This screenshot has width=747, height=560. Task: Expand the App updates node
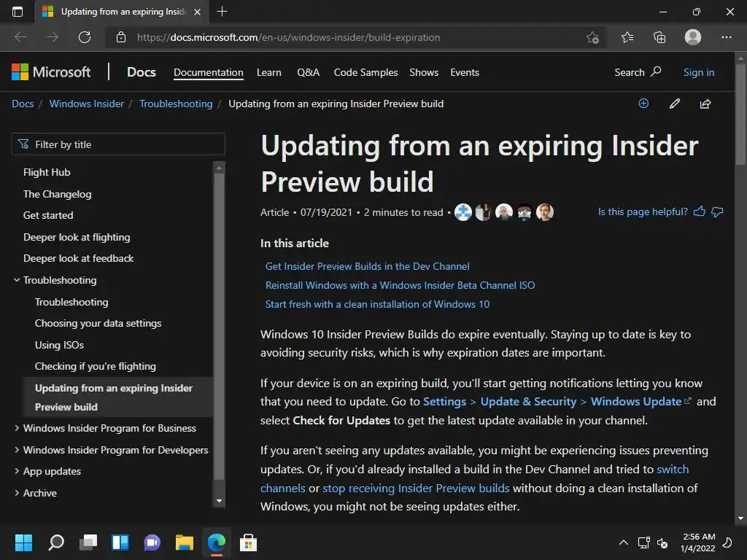click(x=17, y=472)
